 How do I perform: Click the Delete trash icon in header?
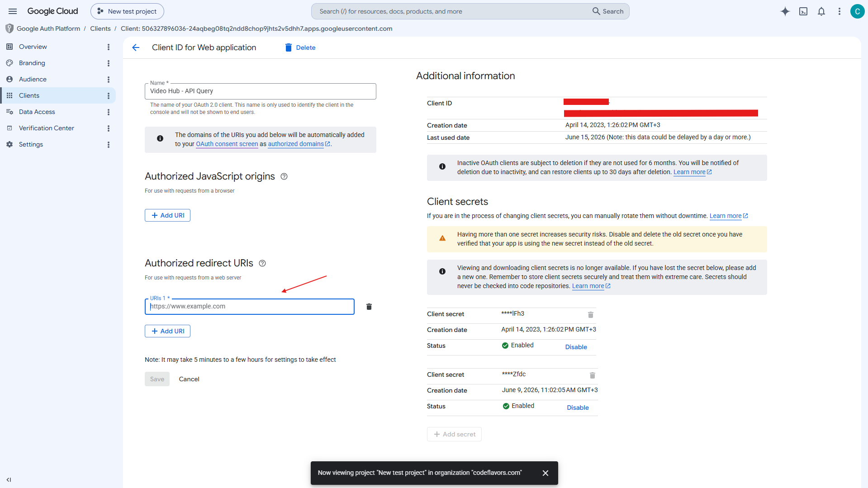pos(289,47)
